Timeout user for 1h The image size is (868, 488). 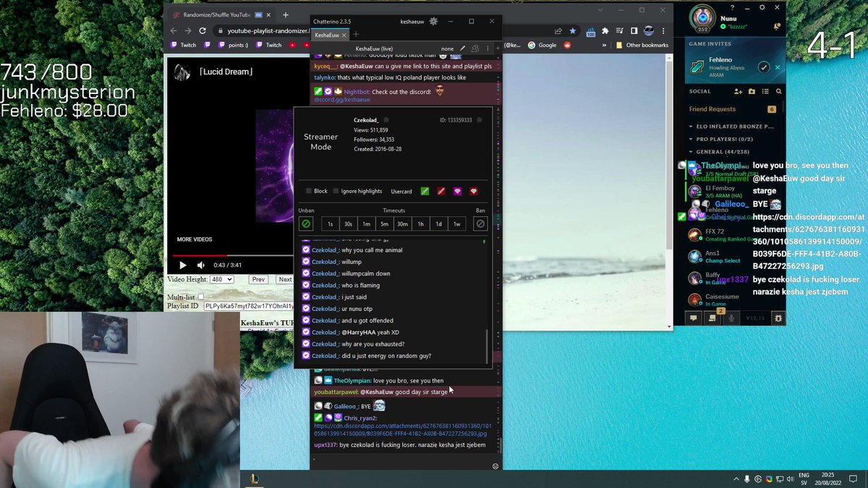coord(420,224)
